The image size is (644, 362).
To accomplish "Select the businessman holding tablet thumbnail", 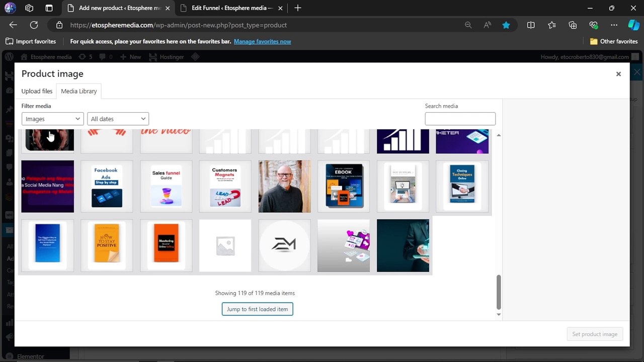I will pos(403,245).
